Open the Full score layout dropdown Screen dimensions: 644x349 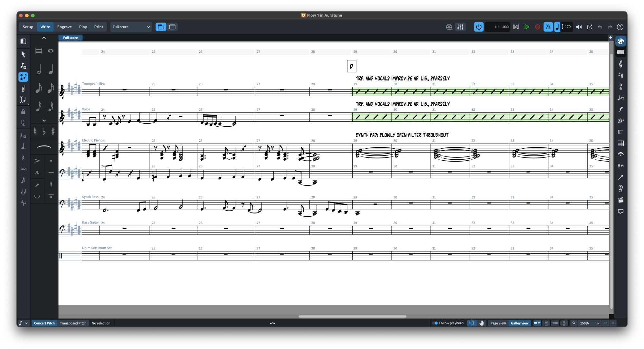coord(131,27)
